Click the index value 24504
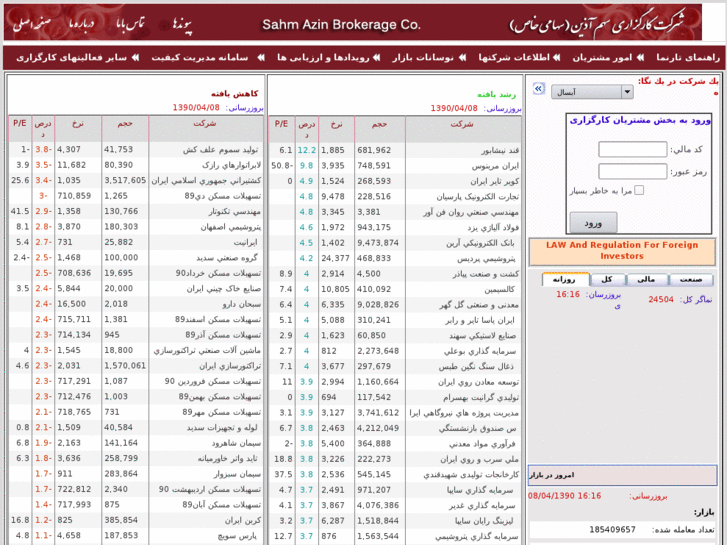The width and height of the screenshot is (727, 545). click(661, 300)
